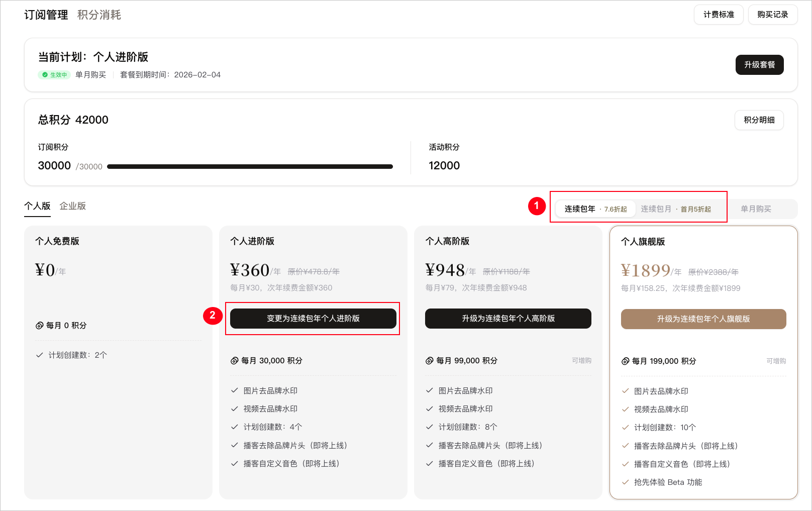Click the credits icon beside 每月 0 积分

39,326
